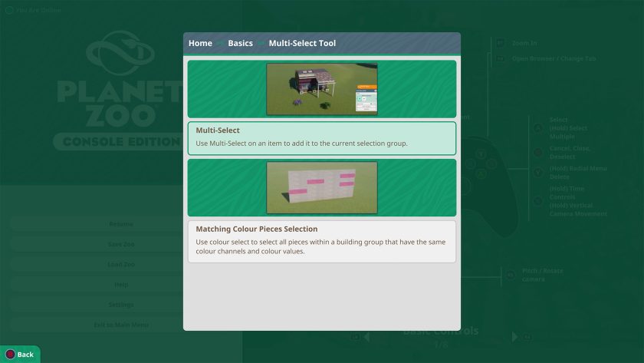Open the Basics breadcrumb section
This screenshot has height=363, width=644.
click(240, 43)
